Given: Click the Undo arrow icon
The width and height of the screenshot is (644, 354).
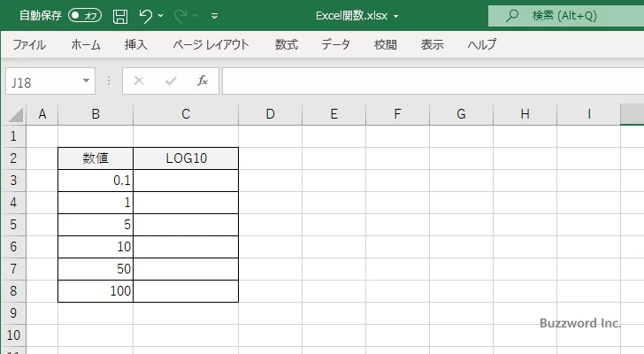Looking at the screenshot, I should point(145,16).
